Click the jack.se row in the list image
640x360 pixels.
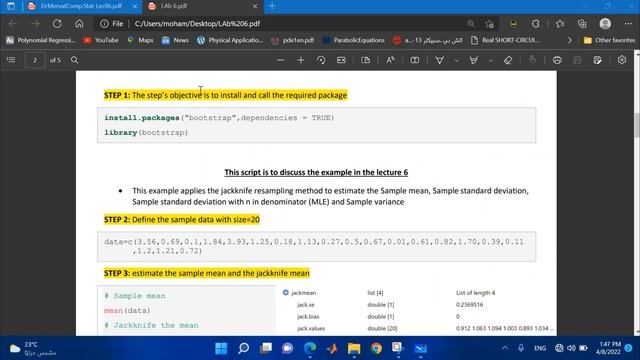pos(390,304)
